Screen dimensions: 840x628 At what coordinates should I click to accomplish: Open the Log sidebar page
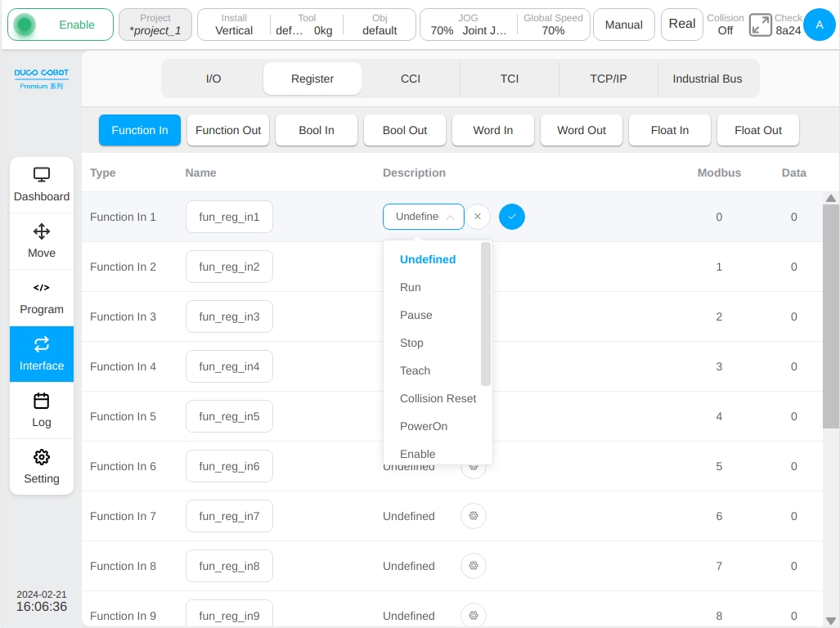click(41, 410)
